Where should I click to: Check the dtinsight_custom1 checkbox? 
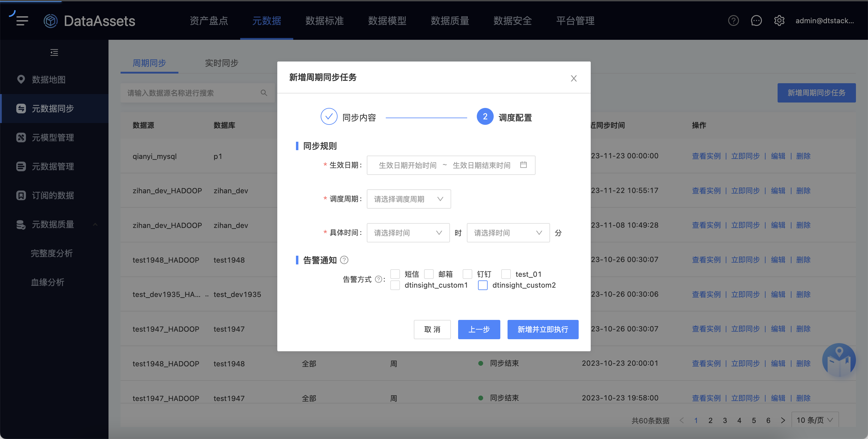(x=395, y=285)
